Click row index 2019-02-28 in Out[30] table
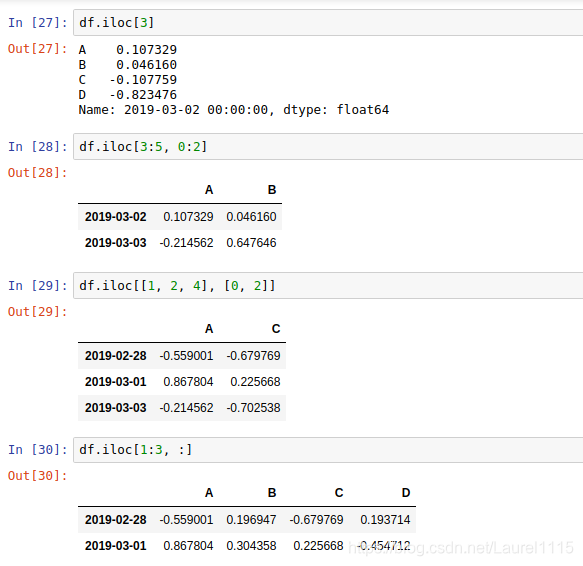The width and height of the screenshot is (583, 566). tap(116, 520)
